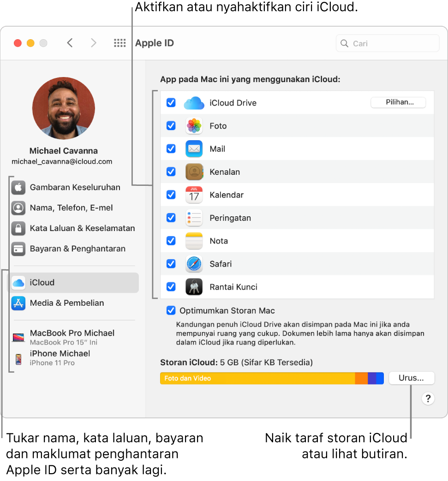The image size is (448, 481).
Task: Disable Mail syncing checkbox
Action: (x=171, y=148)
